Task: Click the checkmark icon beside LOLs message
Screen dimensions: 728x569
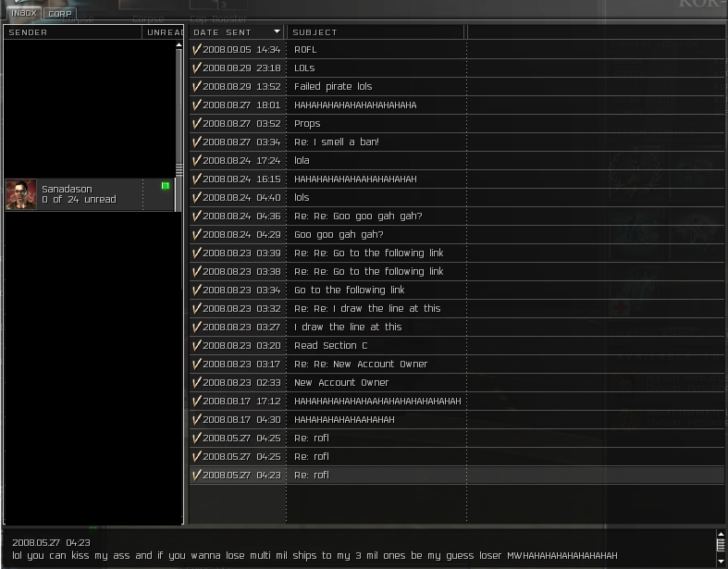Action: 196,68
